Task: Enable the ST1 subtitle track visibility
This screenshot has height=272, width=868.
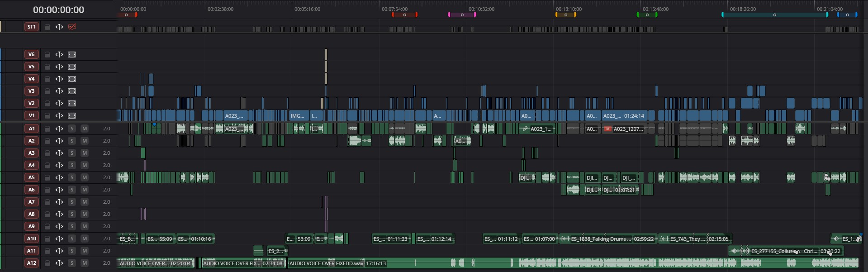Action: click(x=72, y=27)
